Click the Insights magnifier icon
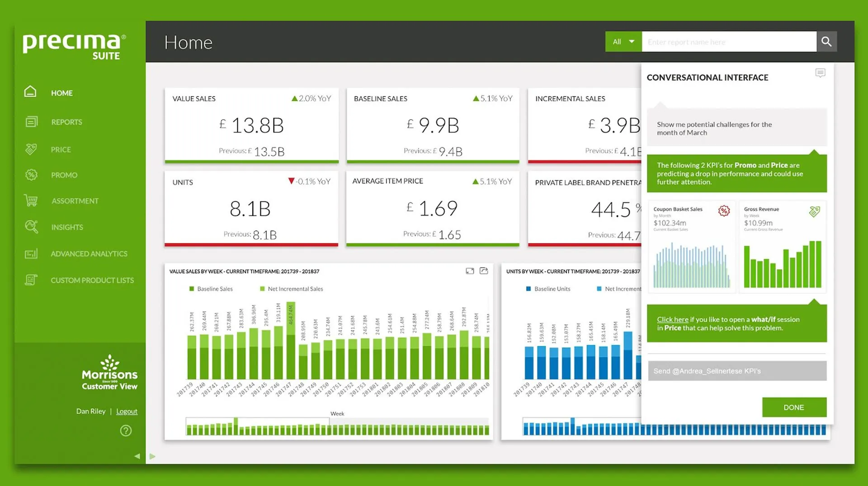 31,227
